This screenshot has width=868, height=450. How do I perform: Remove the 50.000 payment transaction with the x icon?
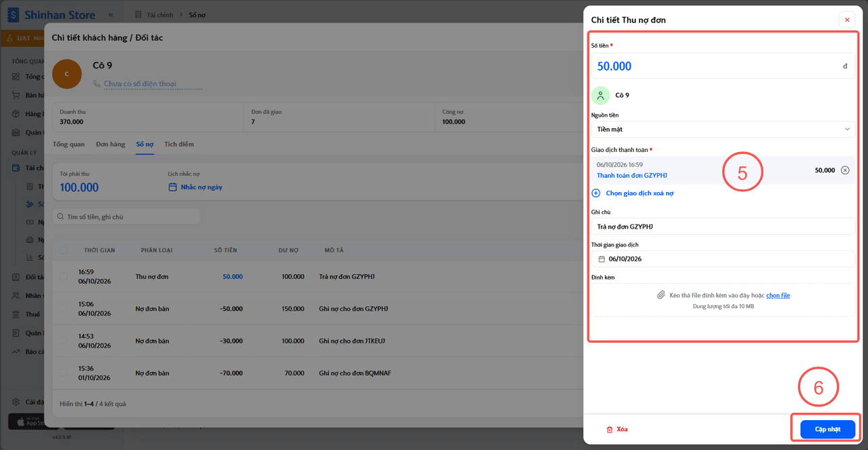pyautogui.click(x=845, y=170)
